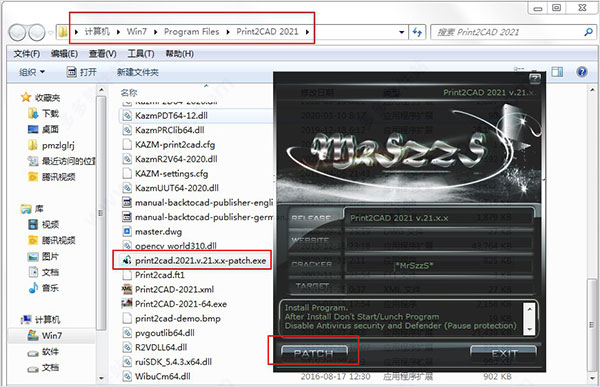Image resolution: width=600 pixels, height=387 pixels.
Task: Open 腾讯视频 under 收藏夹
Action: [x=52, y=177]
